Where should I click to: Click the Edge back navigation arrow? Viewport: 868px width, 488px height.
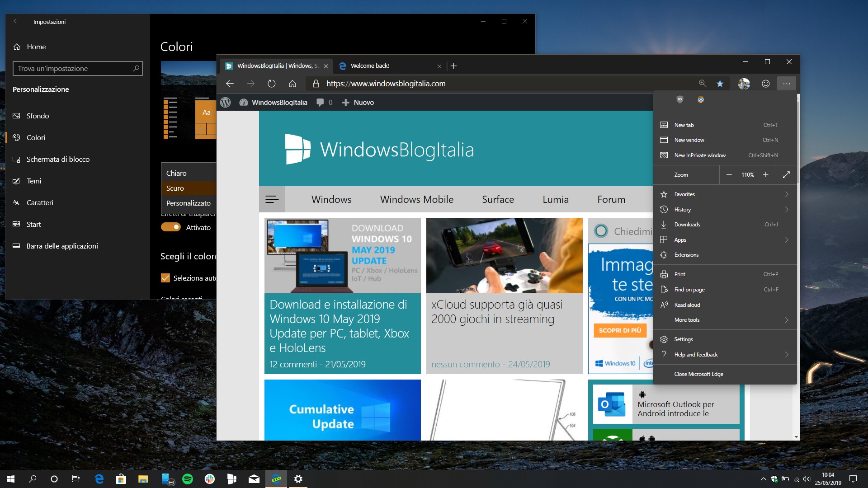pyautogui.click(x=230, y=84)
